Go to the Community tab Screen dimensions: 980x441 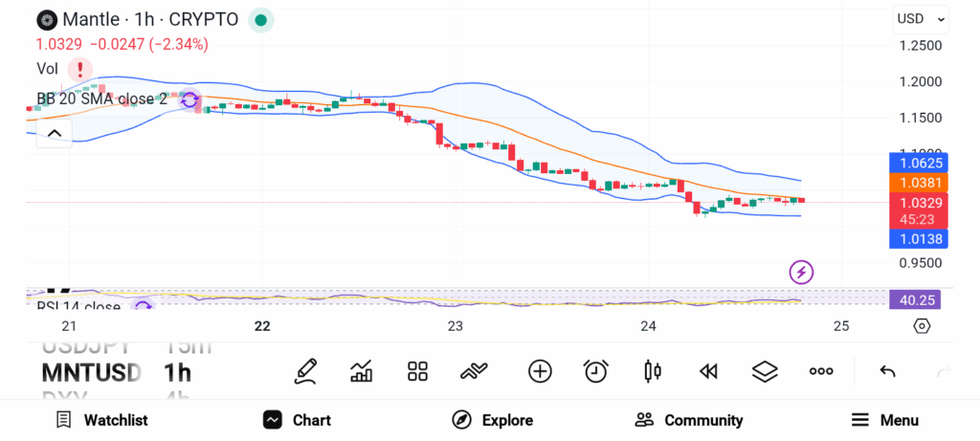(x=689, y=420)
